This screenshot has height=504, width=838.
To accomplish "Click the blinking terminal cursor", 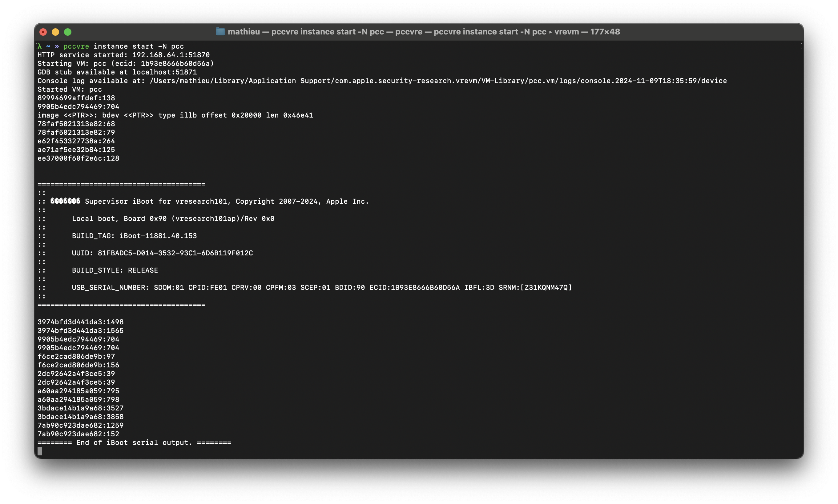I will [40, 451].
